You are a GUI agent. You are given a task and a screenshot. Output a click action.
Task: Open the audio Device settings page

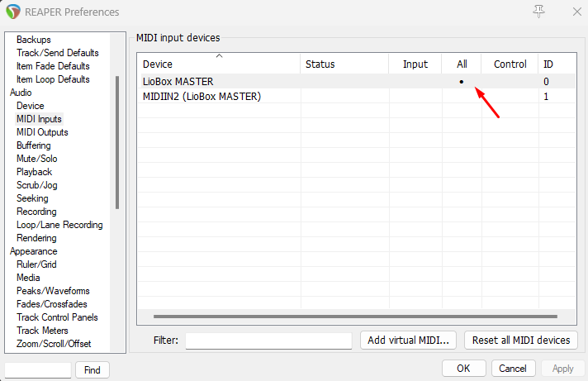[x=30, y=106]
